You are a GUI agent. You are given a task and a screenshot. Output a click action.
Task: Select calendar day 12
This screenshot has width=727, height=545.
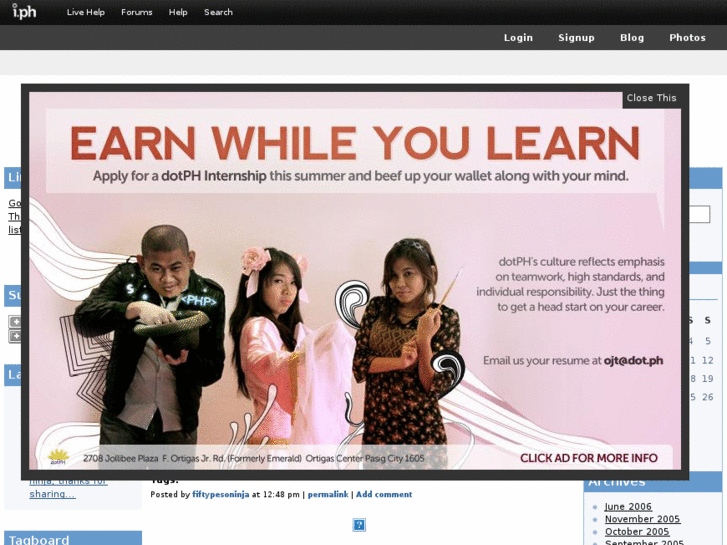pyautogui.click(x=708, y=360)
